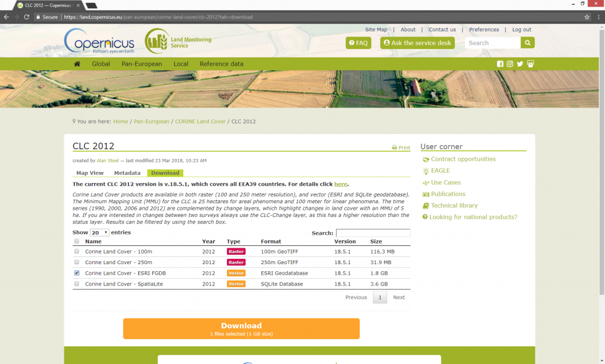This screenshot has width=605, height=364.
Task: Open Alan Steel author link
Action: pyautogui.click(x=108, y=161)
